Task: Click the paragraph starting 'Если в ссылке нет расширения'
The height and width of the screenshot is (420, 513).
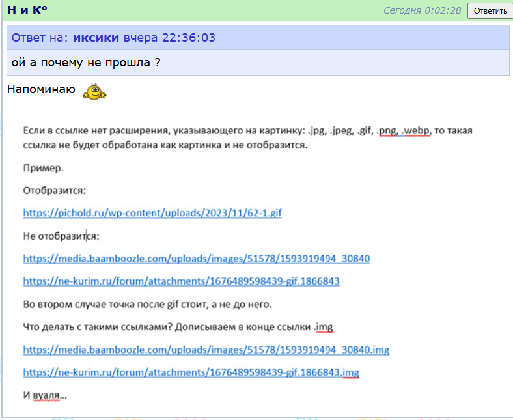Action: (247, 137)
